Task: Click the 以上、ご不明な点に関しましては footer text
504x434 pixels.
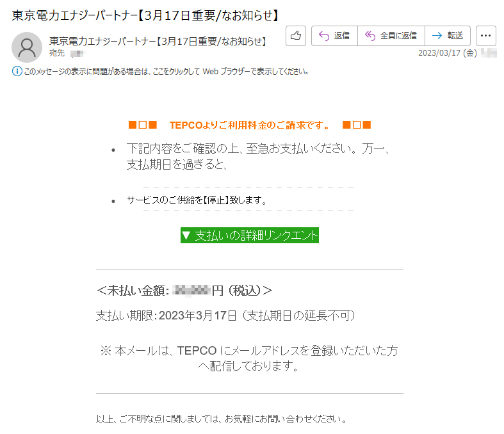Action: click(222, 419)
